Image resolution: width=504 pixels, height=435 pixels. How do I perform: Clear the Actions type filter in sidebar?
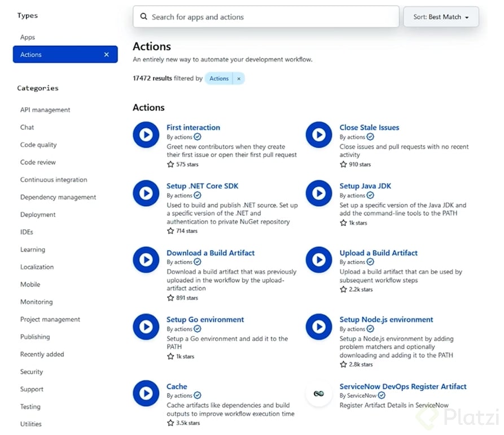click(x=107, y=55)
